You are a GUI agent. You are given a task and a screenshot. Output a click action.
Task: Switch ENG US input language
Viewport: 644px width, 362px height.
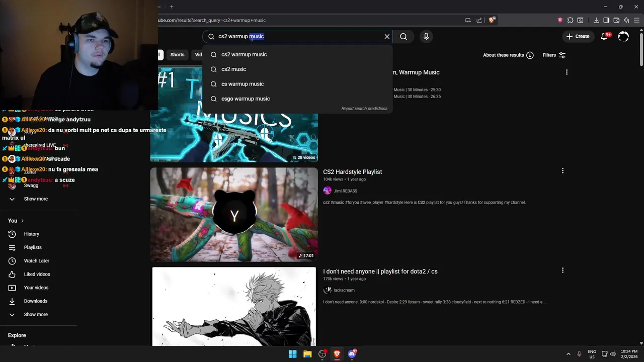(x=592, y=354)
